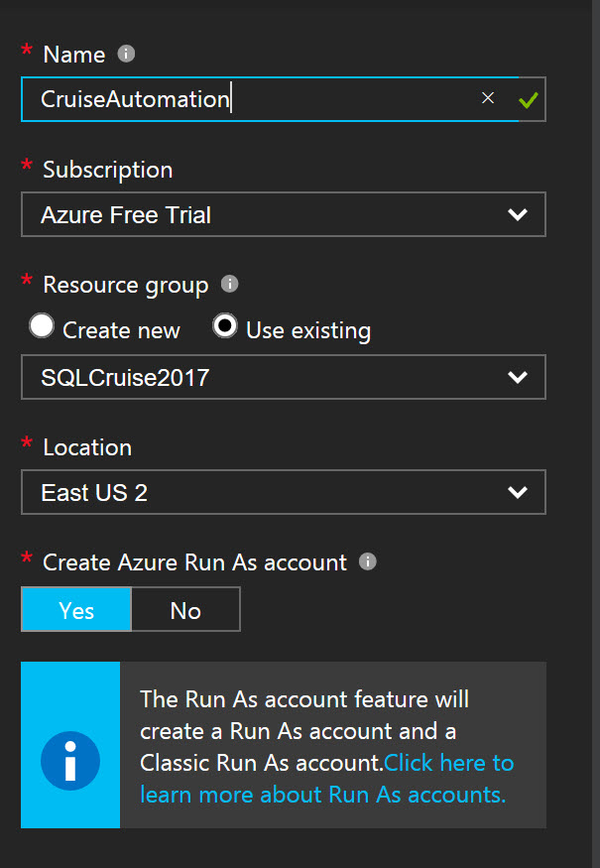
Task: Open the Subscription dropdown showing Azure Free Trial
Action: pos(283,214)
